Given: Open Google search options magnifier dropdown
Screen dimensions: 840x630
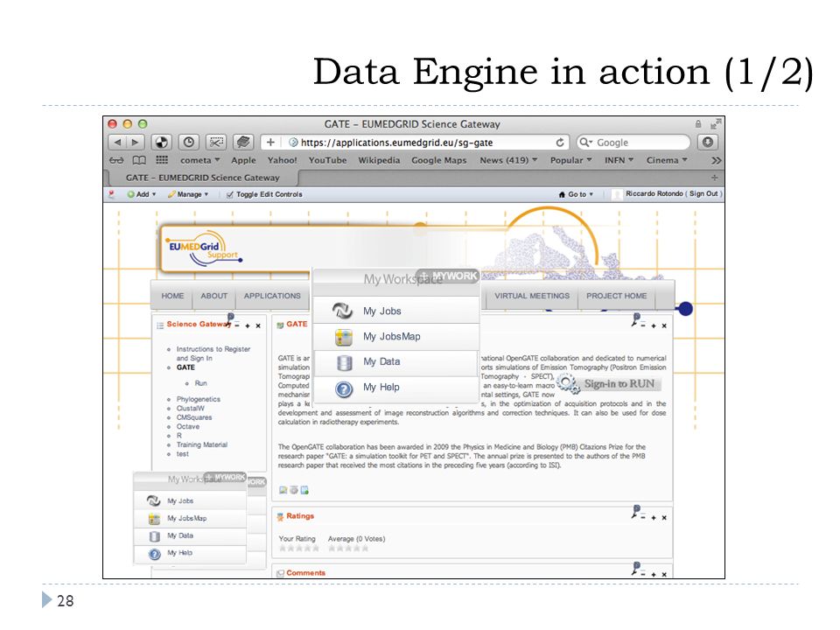Looking at the screenshot, I should click(585, 143).
